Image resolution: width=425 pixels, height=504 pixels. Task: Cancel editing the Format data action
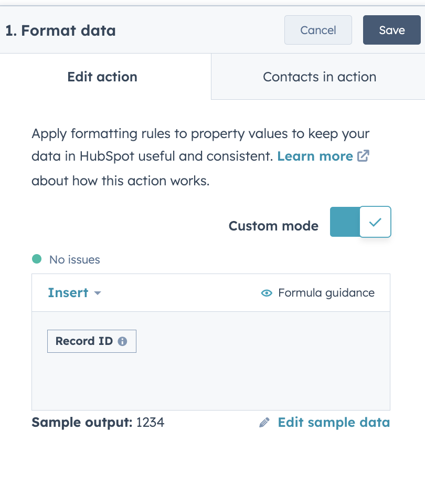(x=318, y=30)
